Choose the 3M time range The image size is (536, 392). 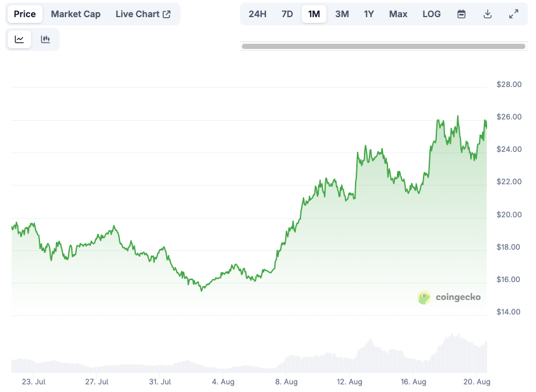(342, 14)
